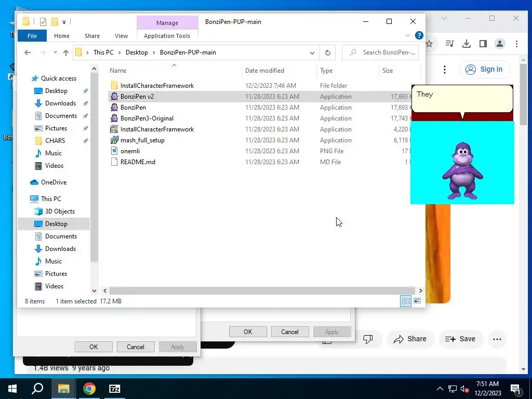Switch to details view layout
532x399 pixels.
click(406, 301)
